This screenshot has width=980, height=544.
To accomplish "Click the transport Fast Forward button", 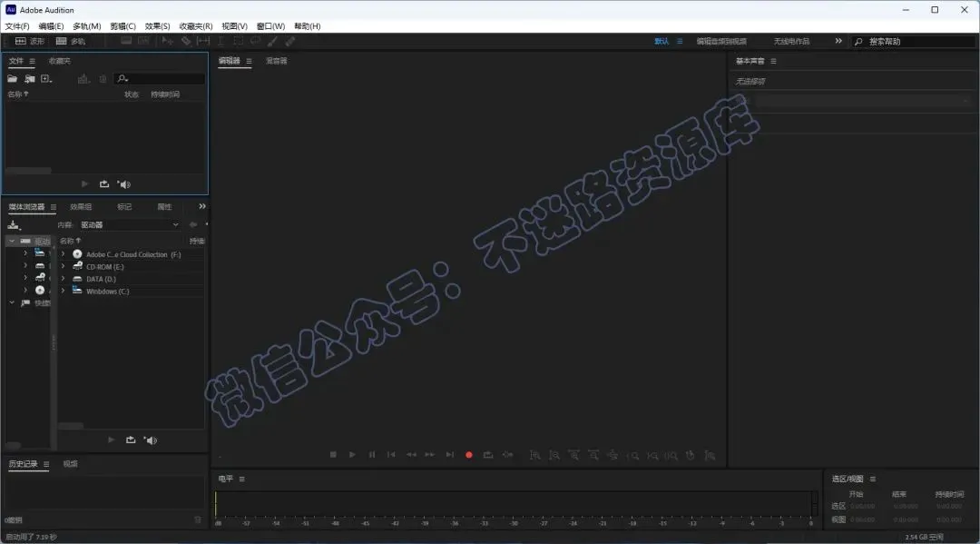I will pos(430,455).
